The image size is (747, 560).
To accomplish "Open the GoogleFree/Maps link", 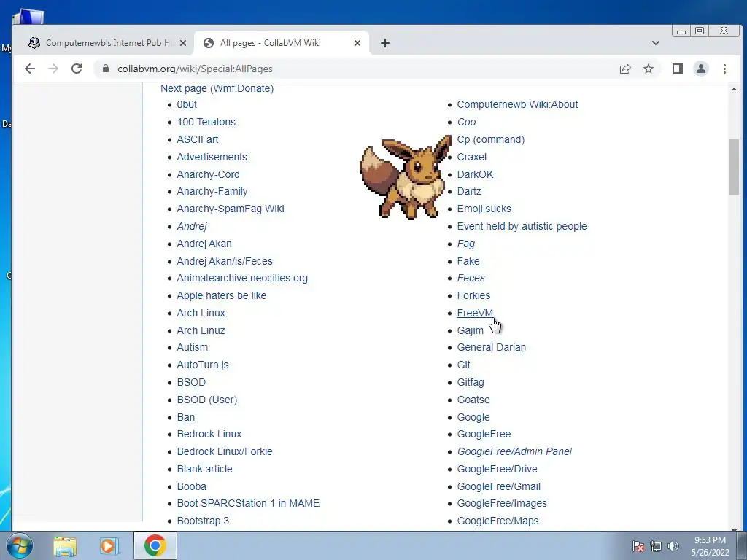I will click(498, 521).
